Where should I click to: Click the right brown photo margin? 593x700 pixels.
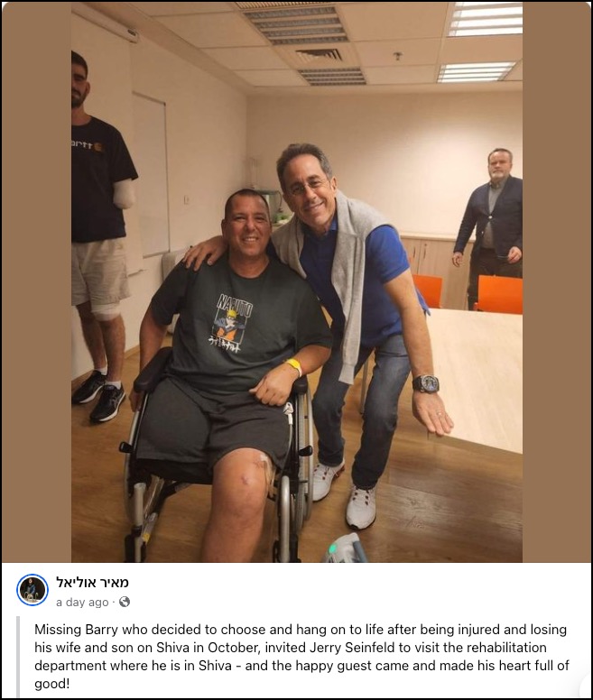tap(557, 281)
